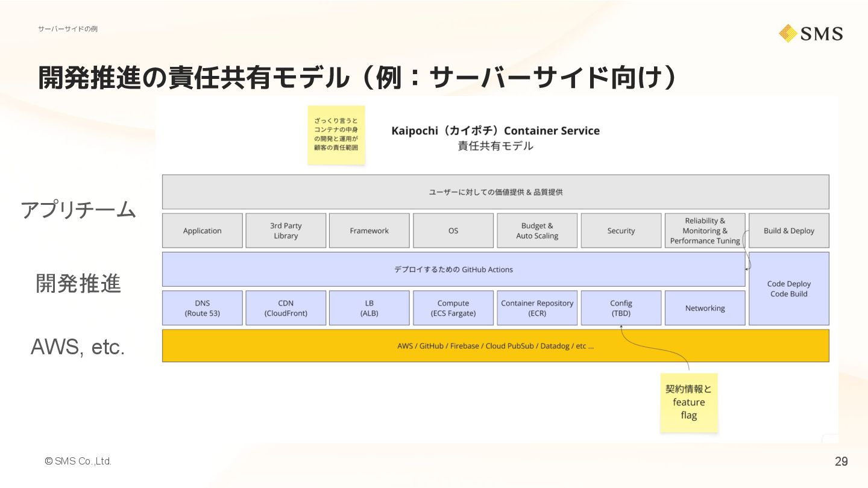868x488 pixels.
Task: Select the DNS (Route 53) box
Action: tap(203, 308)
